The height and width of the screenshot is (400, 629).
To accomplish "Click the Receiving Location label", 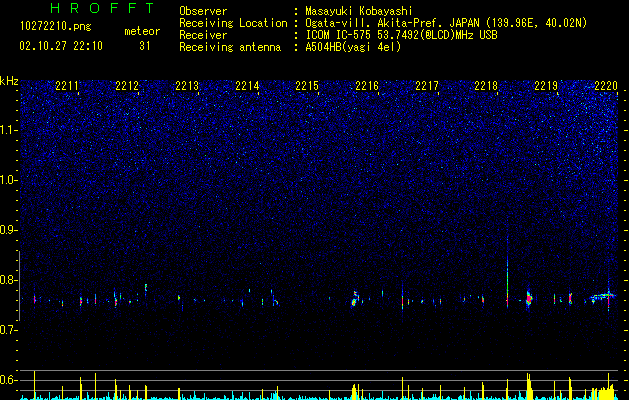I will pos(233,23).
